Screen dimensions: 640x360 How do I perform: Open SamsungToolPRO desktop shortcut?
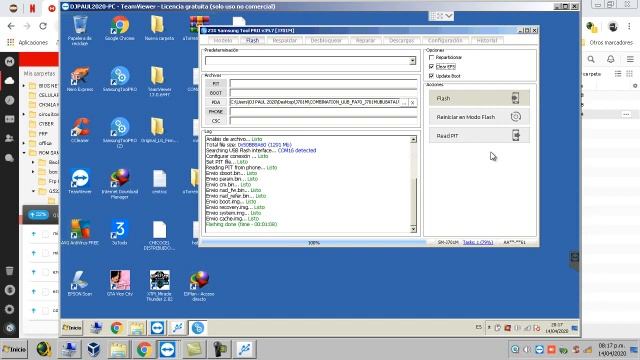[x=120, y=80]
